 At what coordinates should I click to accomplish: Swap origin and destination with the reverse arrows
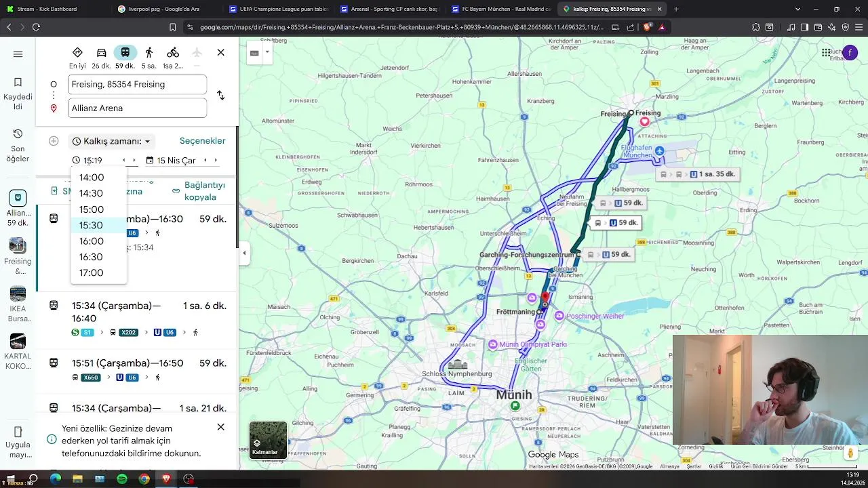tap(220, 96)
